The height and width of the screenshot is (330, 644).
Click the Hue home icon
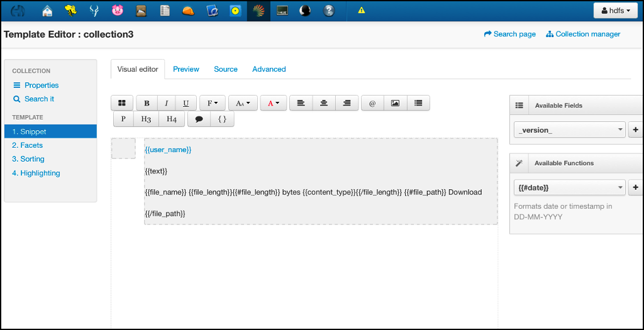pos(47,11)
